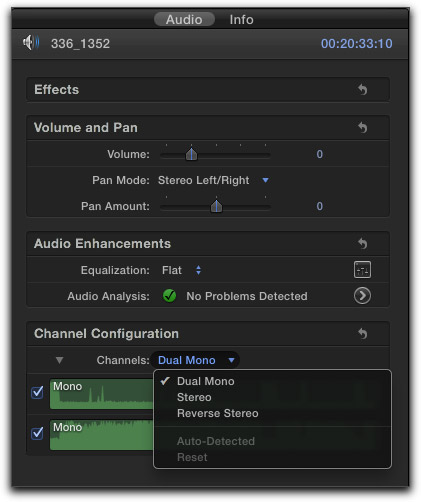Select the Audio tab
Image resolution: width=421 pixels, height=502 pixels.
coord(184,19)
